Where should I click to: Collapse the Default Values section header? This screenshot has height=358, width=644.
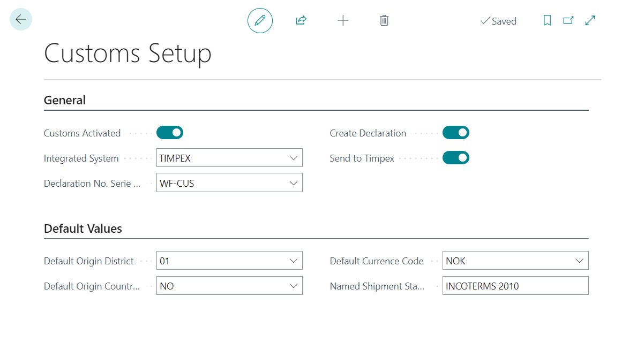[x=83, y=228]
